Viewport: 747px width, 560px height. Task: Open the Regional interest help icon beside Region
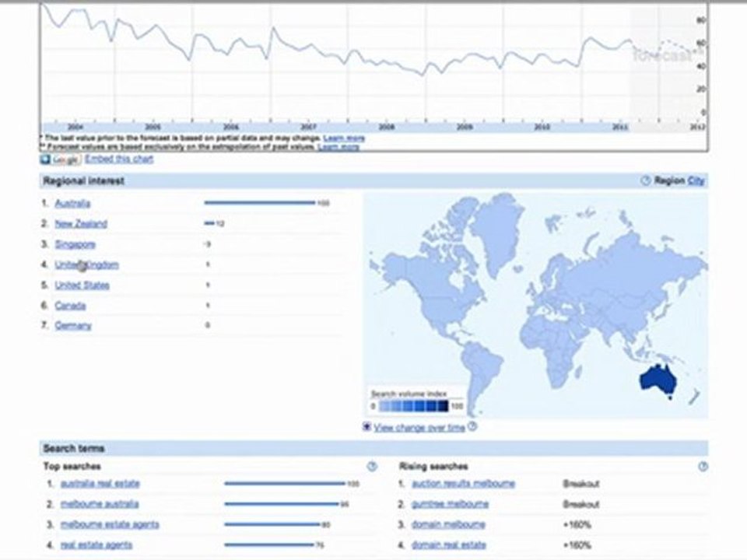[645, 180]
